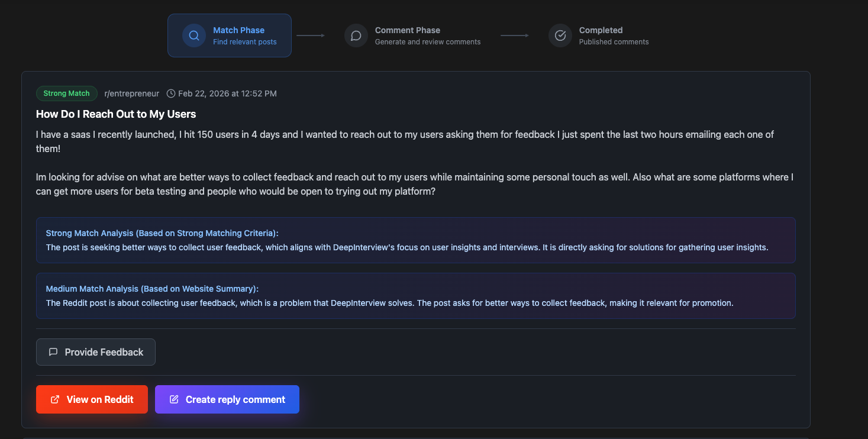Click the Match Phase search icon
This screenshot has height=439, width=868.
(193, 35)
